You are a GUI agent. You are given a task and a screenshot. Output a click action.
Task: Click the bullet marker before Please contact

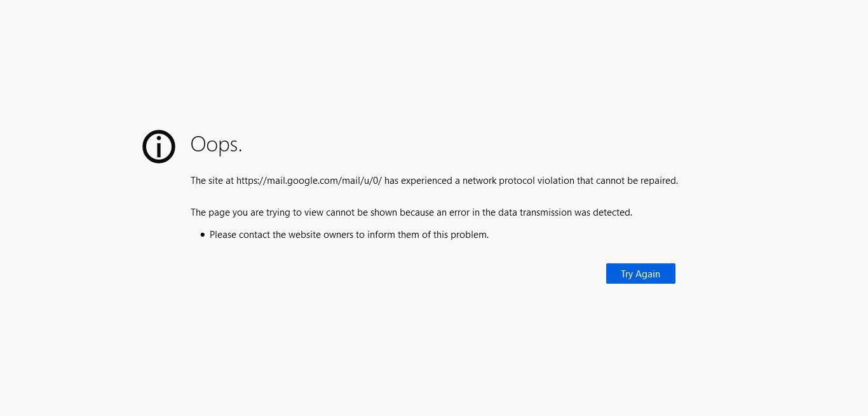(x=203, y=234)
